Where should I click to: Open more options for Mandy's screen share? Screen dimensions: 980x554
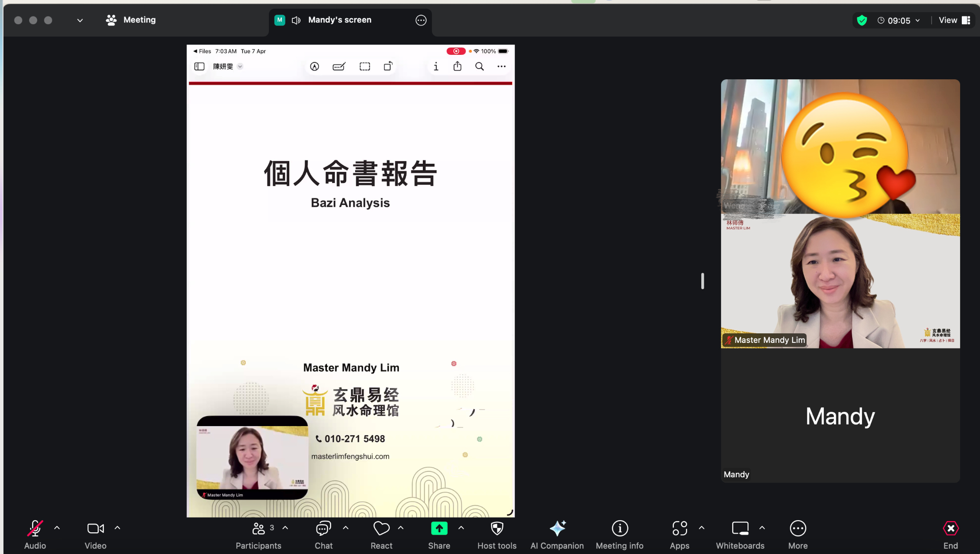(x=420, y=20)
